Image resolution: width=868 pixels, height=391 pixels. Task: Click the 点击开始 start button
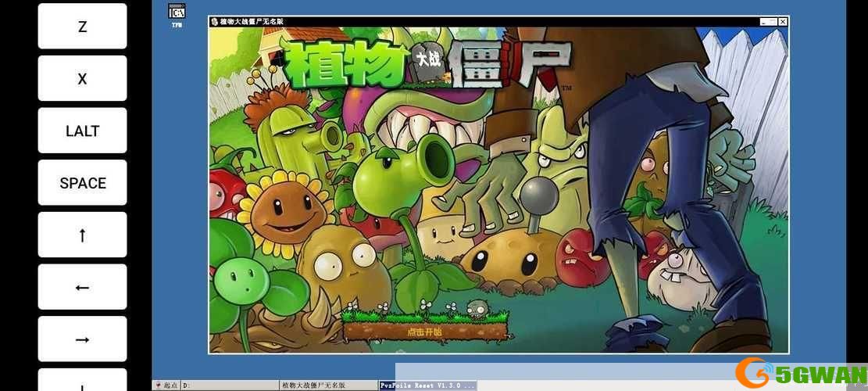(424, 332)
